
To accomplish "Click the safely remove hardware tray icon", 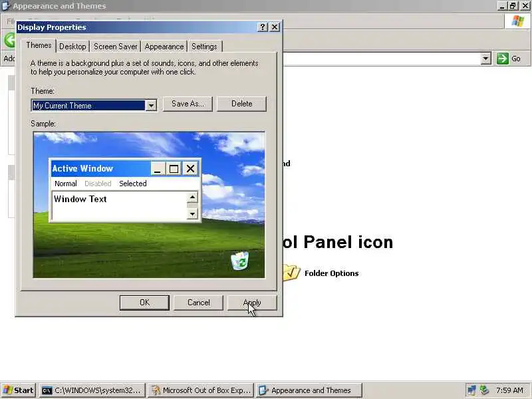I will coord(484,390).
